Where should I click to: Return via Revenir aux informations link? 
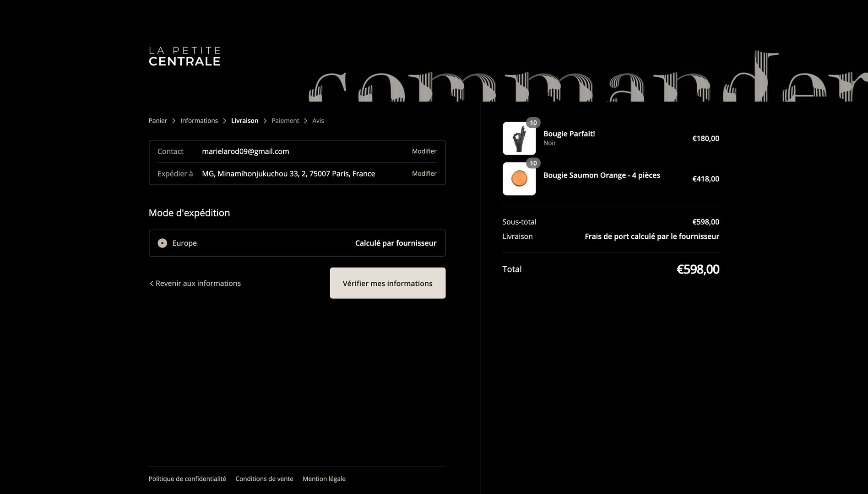pos(195,284)
